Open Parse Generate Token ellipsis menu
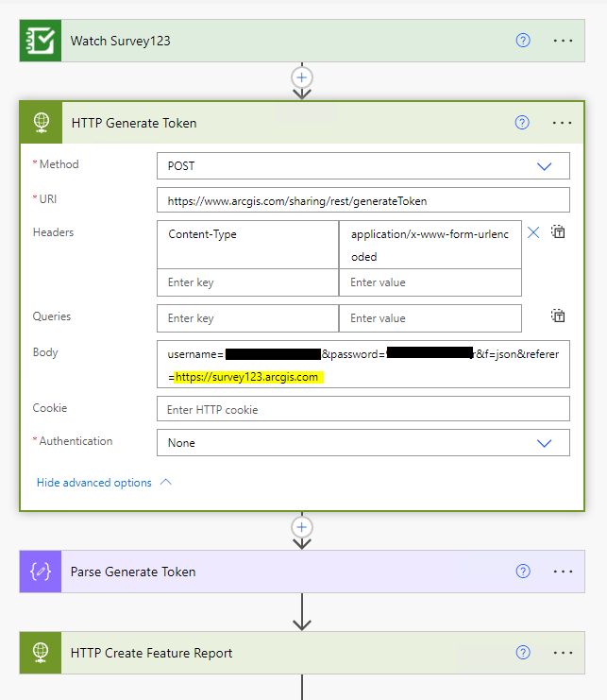The width and height of the screenshot is (607, 700). (563, 572)
